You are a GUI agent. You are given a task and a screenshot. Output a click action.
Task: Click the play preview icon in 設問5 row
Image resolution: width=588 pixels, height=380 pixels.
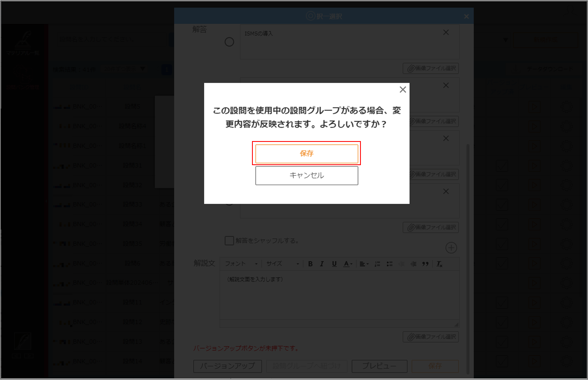coord(534,107)
